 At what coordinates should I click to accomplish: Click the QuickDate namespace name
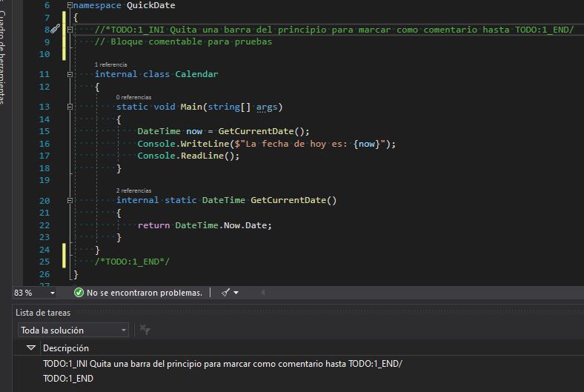click(151, 6)
